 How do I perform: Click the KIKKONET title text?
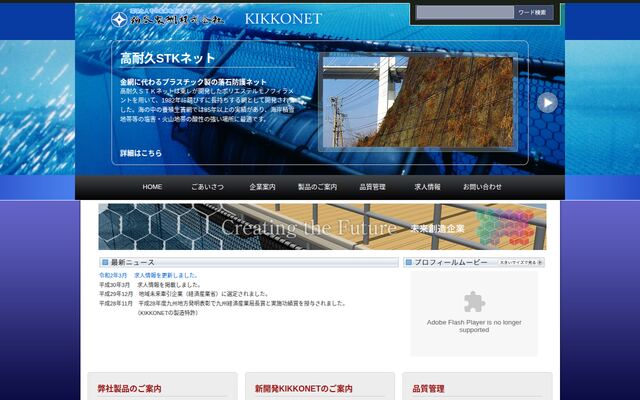(283, 18)
